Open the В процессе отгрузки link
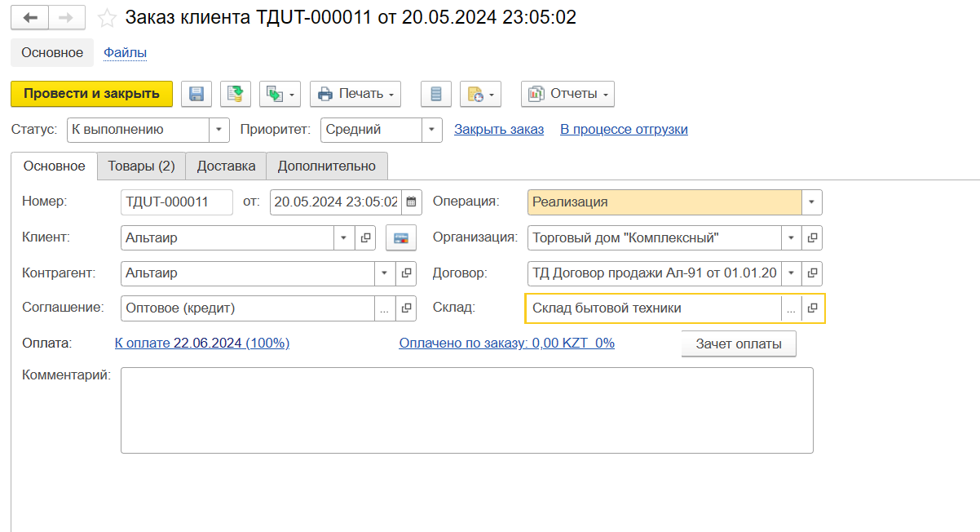Viewport: 980px width, 532px height. click(x=624, y=129)
